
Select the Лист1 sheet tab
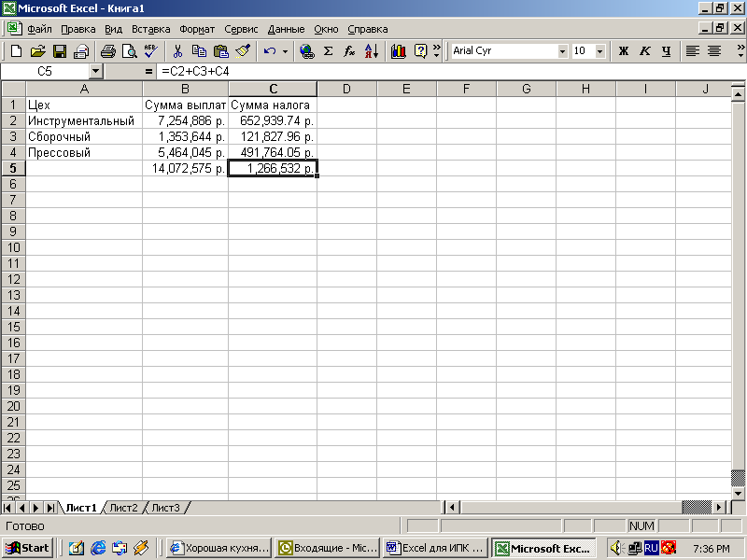point(81,508)
